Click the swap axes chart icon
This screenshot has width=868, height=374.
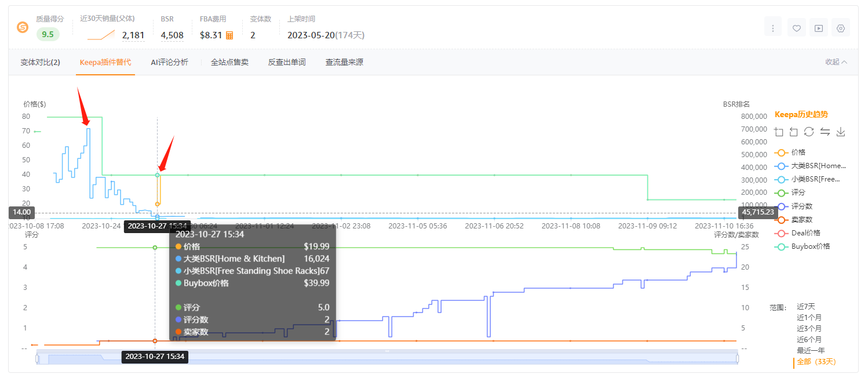click(825, 132)
